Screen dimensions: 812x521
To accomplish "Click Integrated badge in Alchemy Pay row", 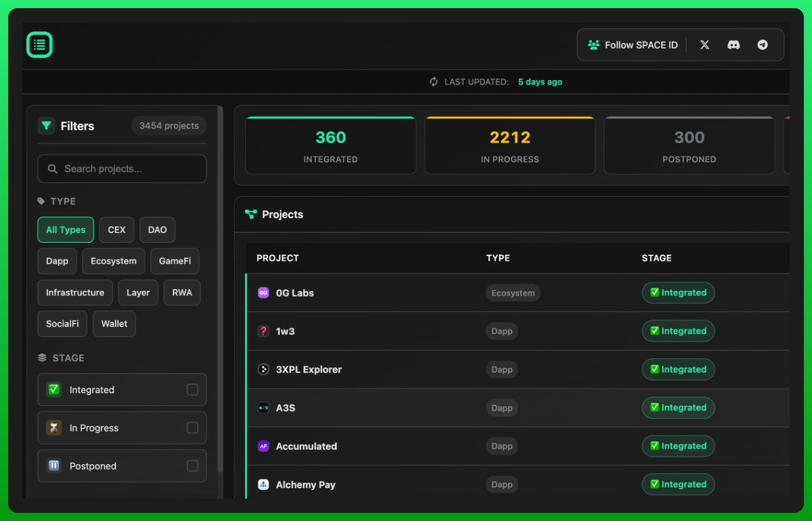I will click(678, 484).
